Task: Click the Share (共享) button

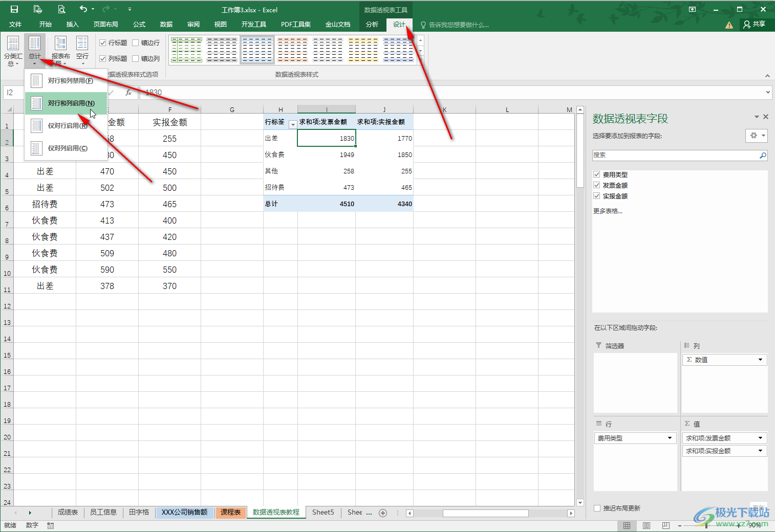Action: click(755, 24)
